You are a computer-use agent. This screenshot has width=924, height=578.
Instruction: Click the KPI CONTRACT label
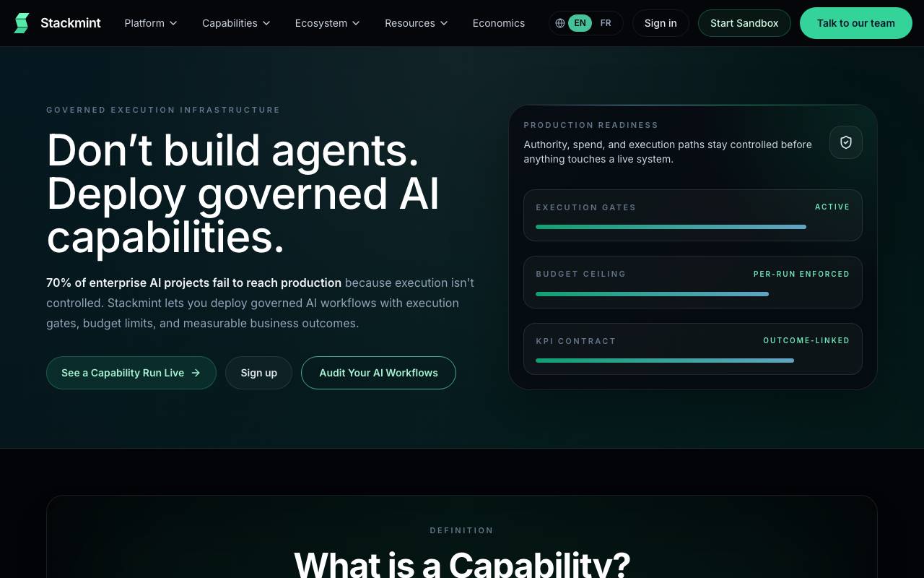tap(575, 341)
